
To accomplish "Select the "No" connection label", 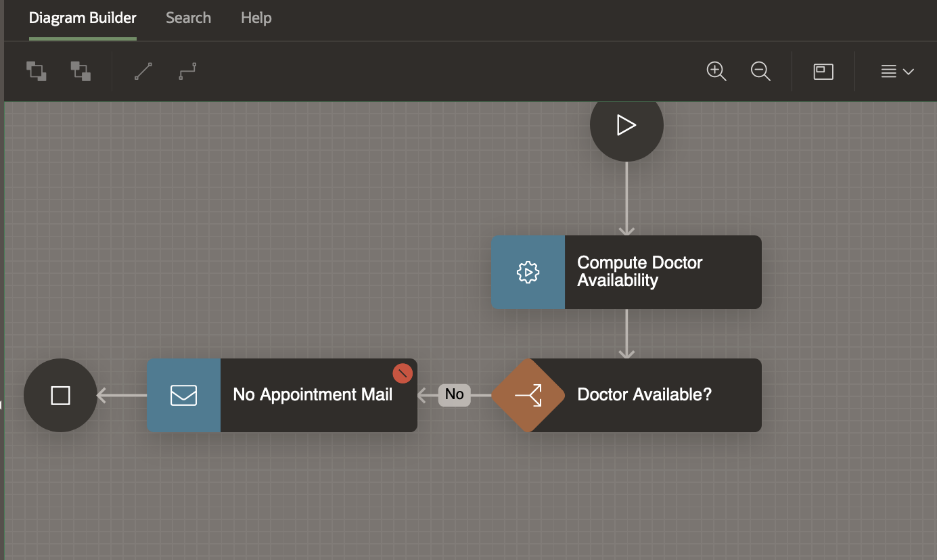I will (x=454, y=395).
